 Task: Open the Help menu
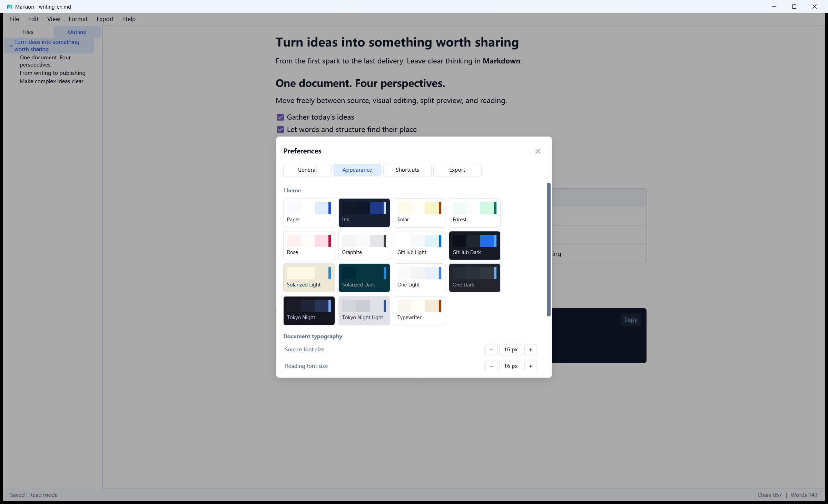[x=129, y=19]
